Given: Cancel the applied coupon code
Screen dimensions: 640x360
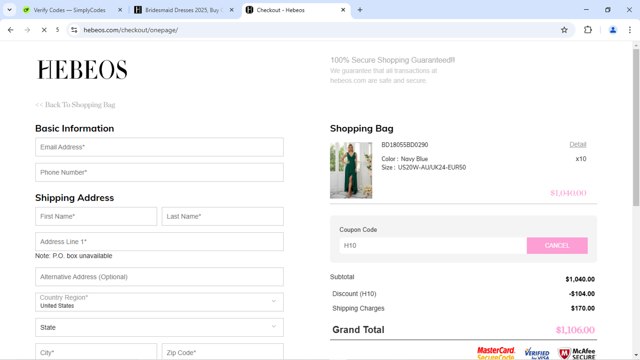Looking at the screenshot, I should tap(557, 245).
